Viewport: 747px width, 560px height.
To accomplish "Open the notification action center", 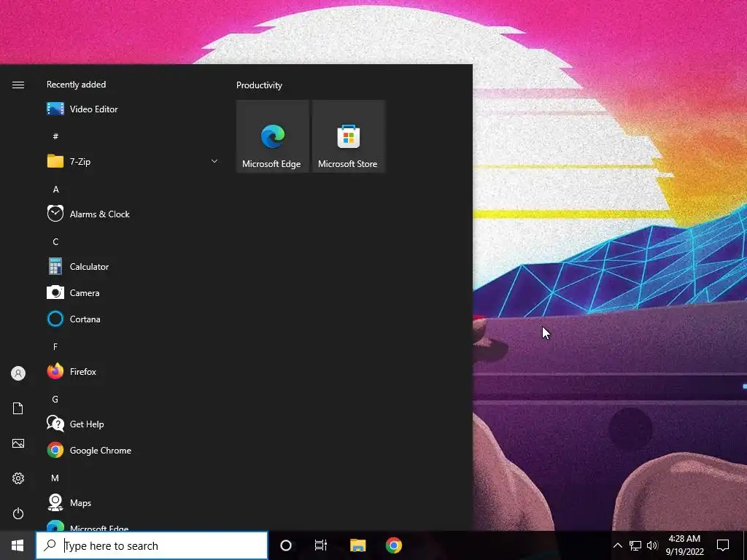I will click(x=723, y=545).
